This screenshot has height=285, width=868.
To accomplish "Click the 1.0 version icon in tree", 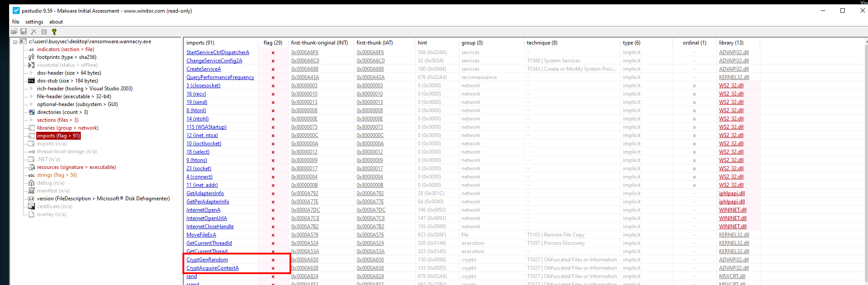I will (31, 199).
